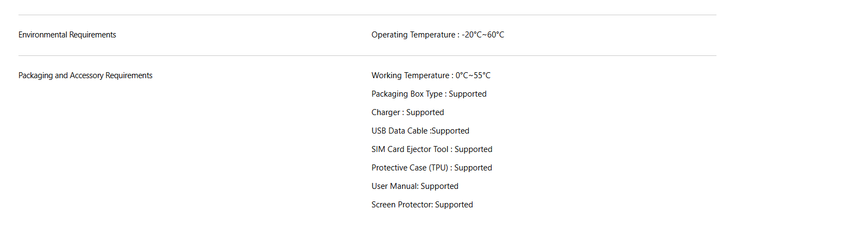
Task: Click Supported value after USB Data Cable
Action: [x=450, y=131]
